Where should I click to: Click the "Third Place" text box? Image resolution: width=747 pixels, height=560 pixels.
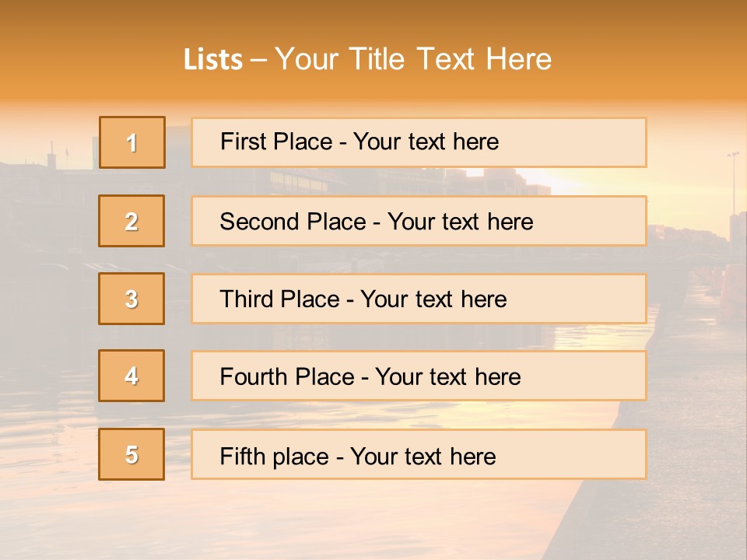(419, 299)
